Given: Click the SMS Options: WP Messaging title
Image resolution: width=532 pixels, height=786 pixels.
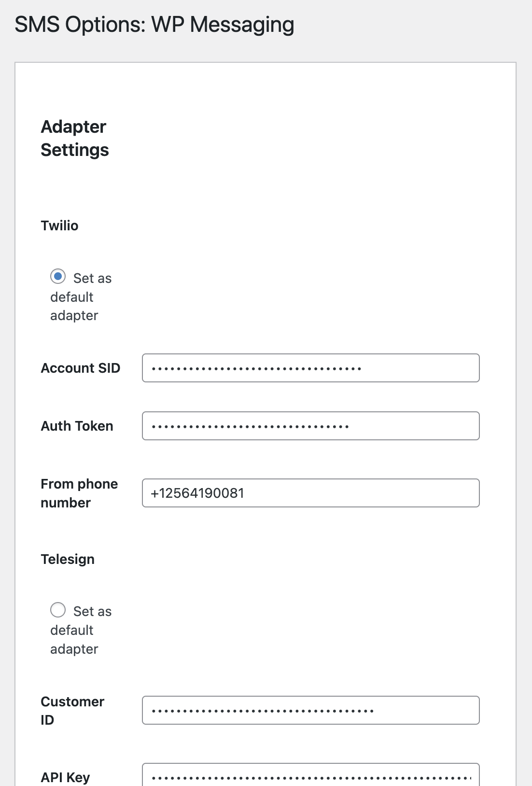Looking at the screenshot, I should coord(154,25).
